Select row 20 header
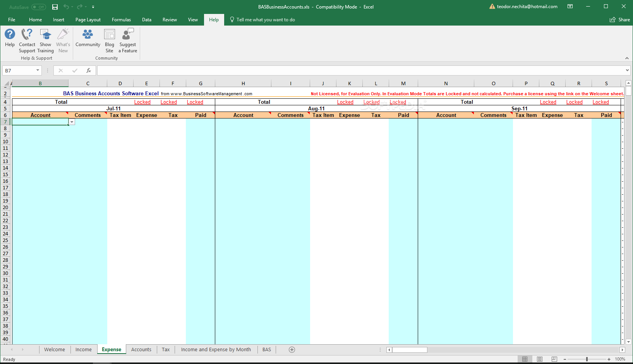The image size is (633, 364). point(5,208)
